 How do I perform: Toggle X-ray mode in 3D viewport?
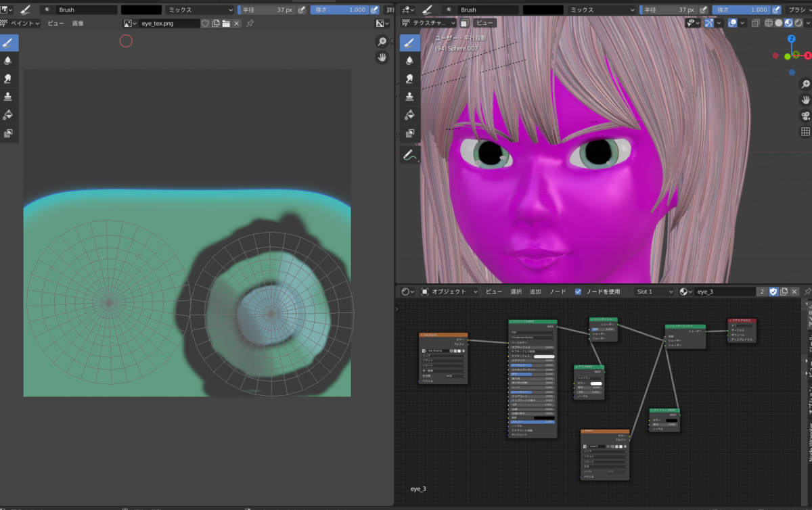(754, 23)
